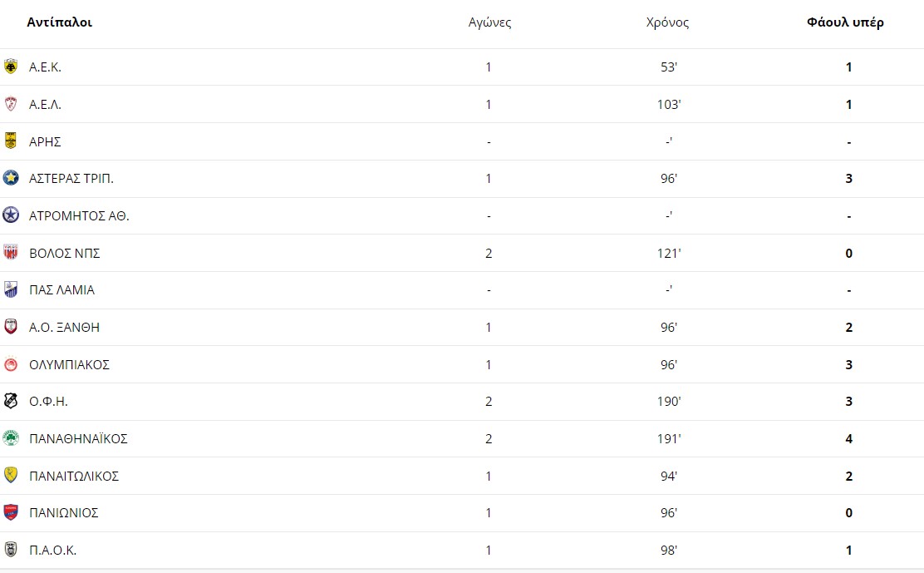Viewport: 924px width, 573px height.
Task: Sort by Χρόνος column header
Action: (x=668, y=22)
